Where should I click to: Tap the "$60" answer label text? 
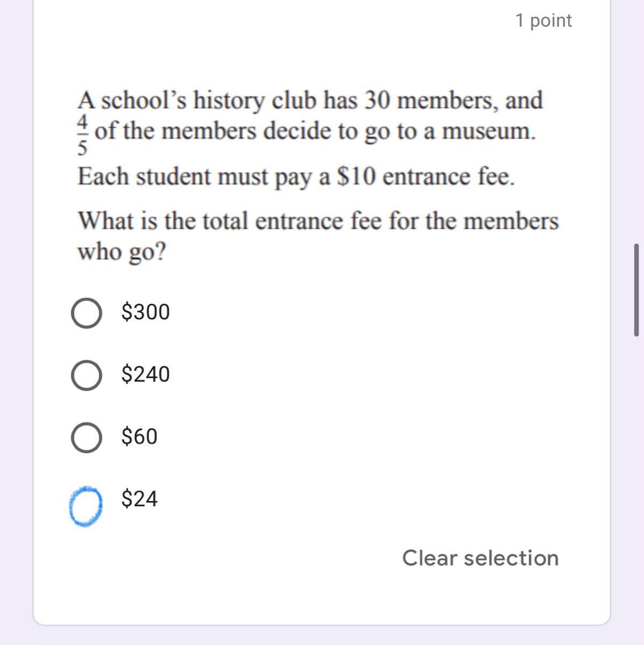[140, 437]
